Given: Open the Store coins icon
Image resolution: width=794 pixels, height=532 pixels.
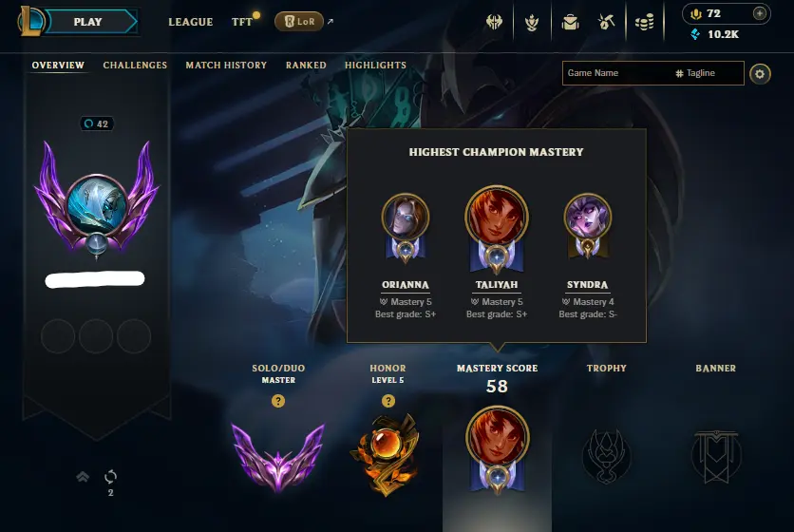Looking at the screenshot, I should (x=644, y=22).
